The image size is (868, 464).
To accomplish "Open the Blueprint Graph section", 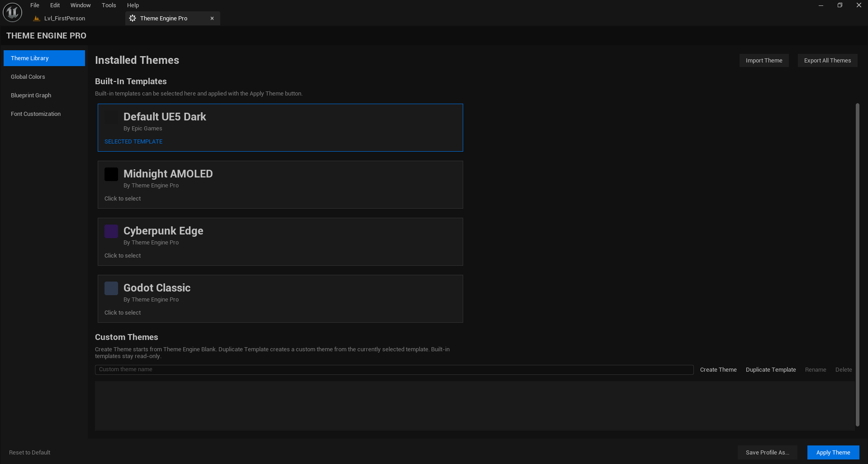I will coord(44,95).
